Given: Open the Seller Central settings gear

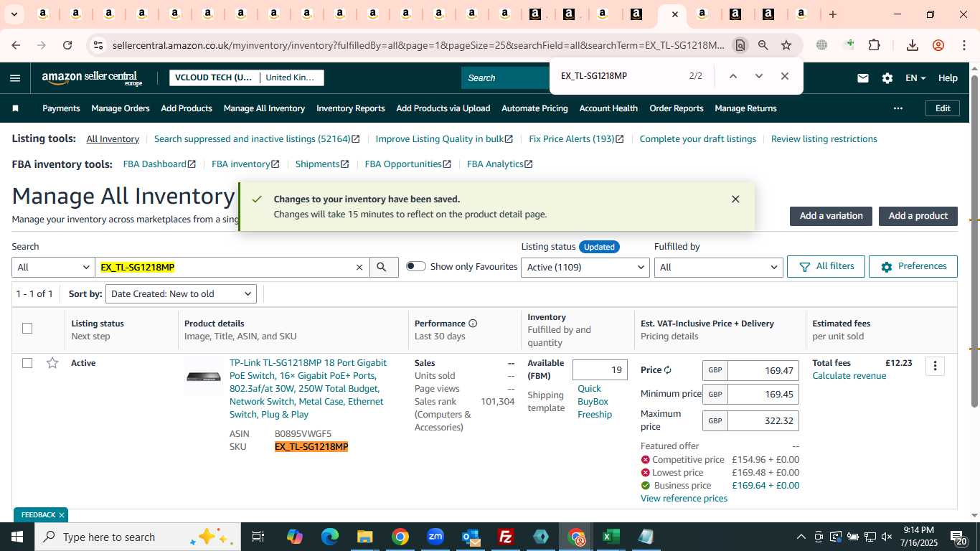Looking at the screenshot, I should click(887, 78).
